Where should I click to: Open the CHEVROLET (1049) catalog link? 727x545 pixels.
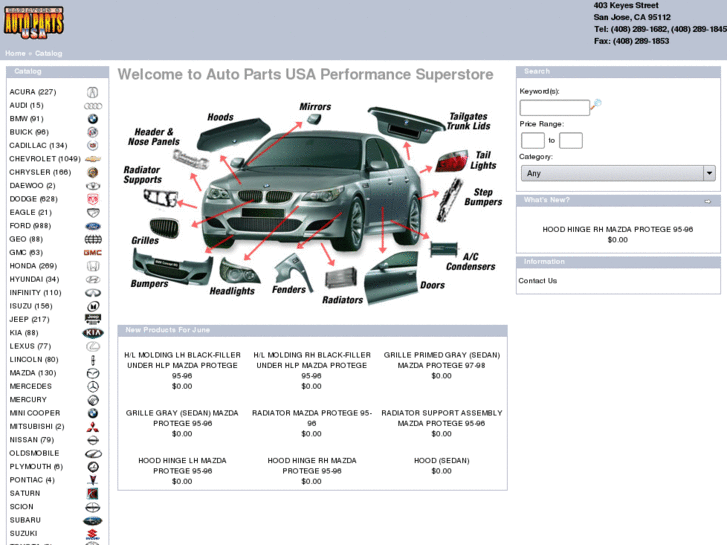click(x=45, y=159)
